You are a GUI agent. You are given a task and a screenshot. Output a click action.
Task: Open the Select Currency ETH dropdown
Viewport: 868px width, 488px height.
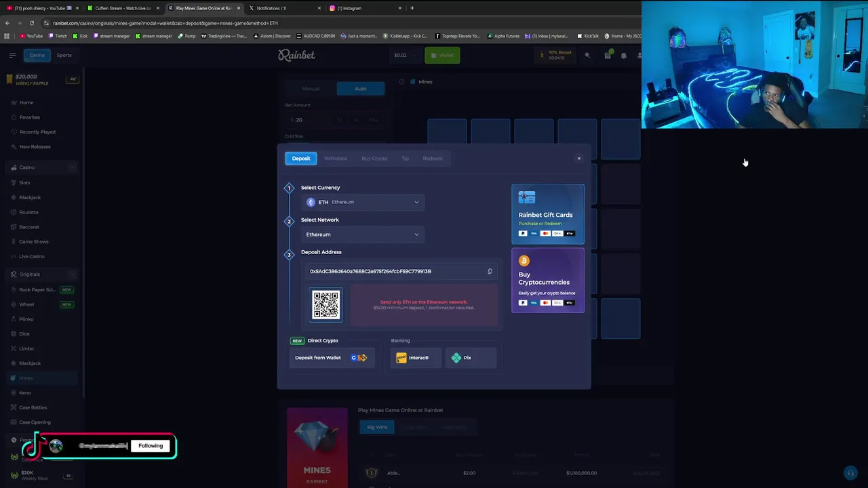pos(363,202)
